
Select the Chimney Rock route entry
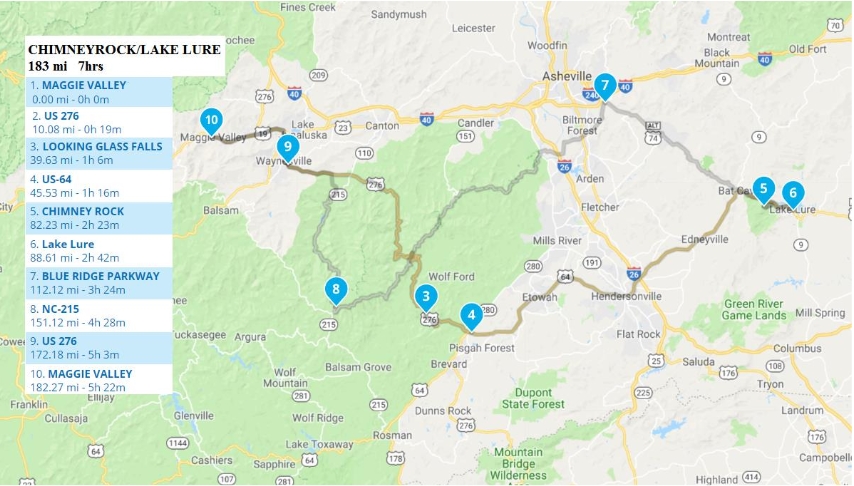(x=99, y=218)
